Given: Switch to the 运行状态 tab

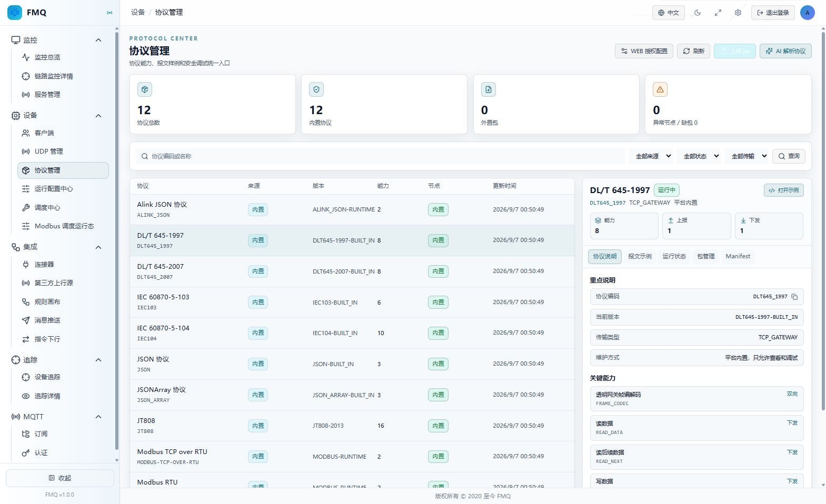Looking at the screenshot, I should [674, 257].
